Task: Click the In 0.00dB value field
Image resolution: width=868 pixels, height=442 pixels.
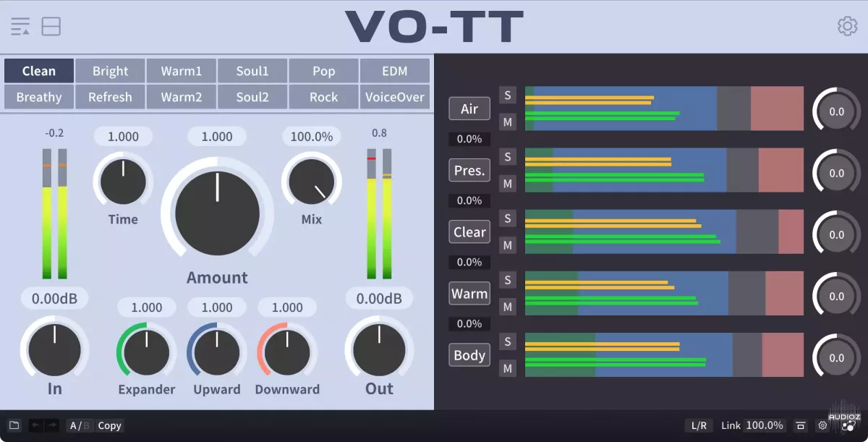Action: point(55,298)
